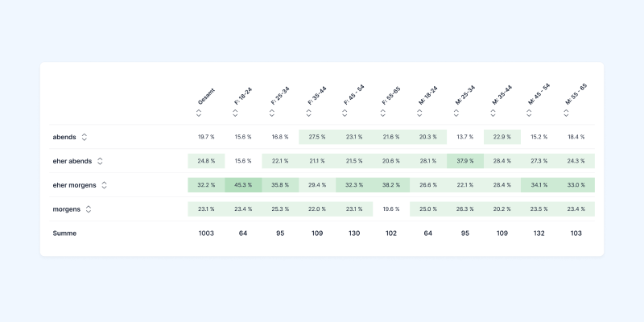Click the eher morgens row label
Screen dimensions: 644x322
pyautogui.click(x=74, y=185)
